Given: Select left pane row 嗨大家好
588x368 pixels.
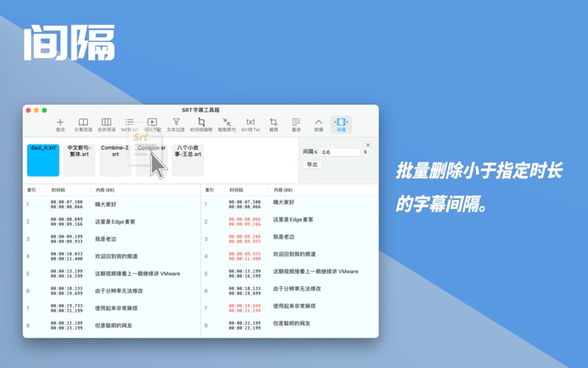Looking at the screenshot, I should pyautogui.click(x=112, y=205).
